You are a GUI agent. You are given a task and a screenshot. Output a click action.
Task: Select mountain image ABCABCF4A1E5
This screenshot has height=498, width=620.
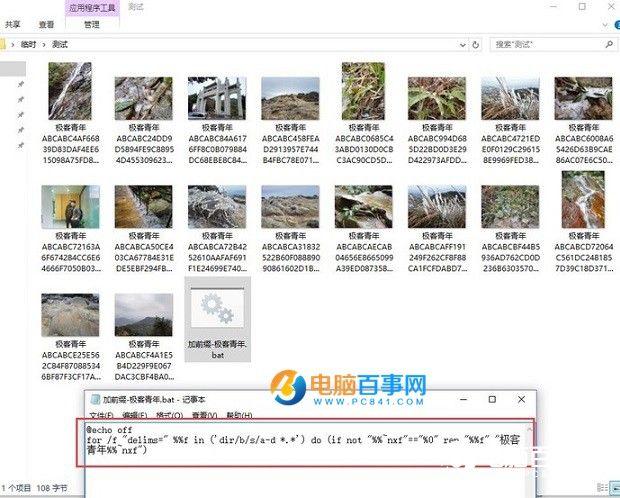tap(144, 315)
